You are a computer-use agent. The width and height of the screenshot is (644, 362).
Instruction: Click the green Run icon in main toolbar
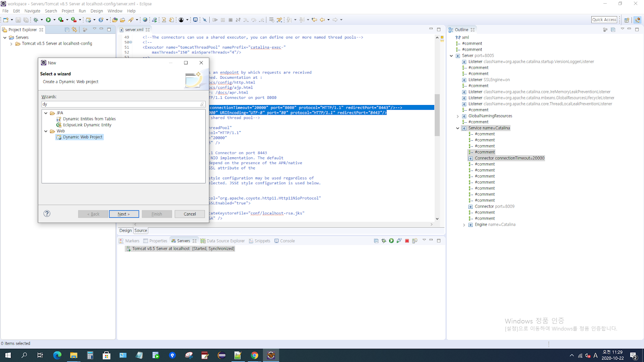point(48,20)
